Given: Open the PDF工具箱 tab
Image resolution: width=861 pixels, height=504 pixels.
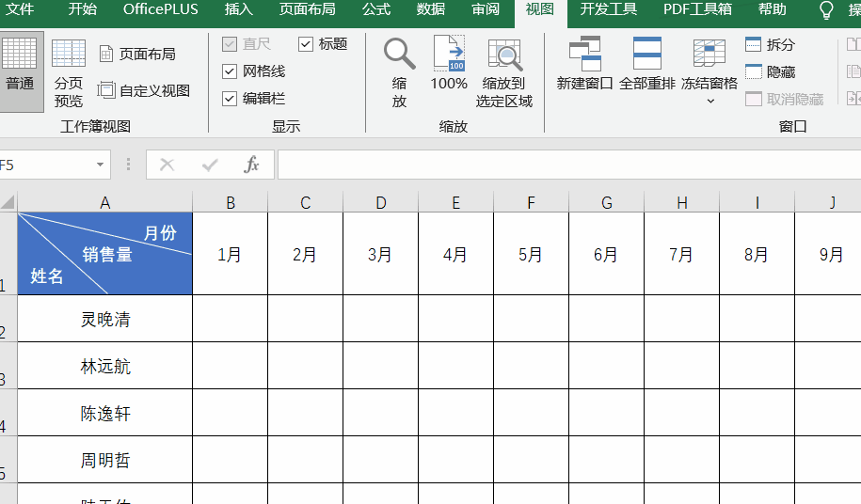Looking at the screenshot, I should point(697,9).
